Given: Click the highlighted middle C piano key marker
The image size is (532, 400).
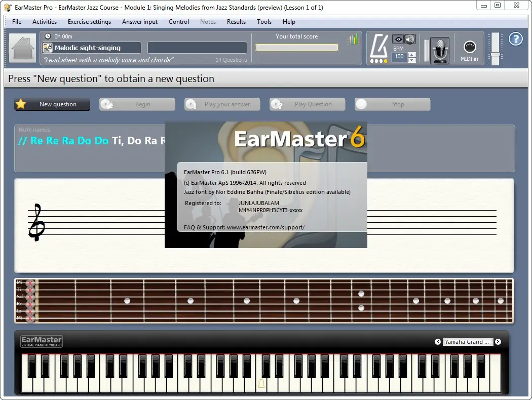Looking at the screenshot, I should click(261, 384).
